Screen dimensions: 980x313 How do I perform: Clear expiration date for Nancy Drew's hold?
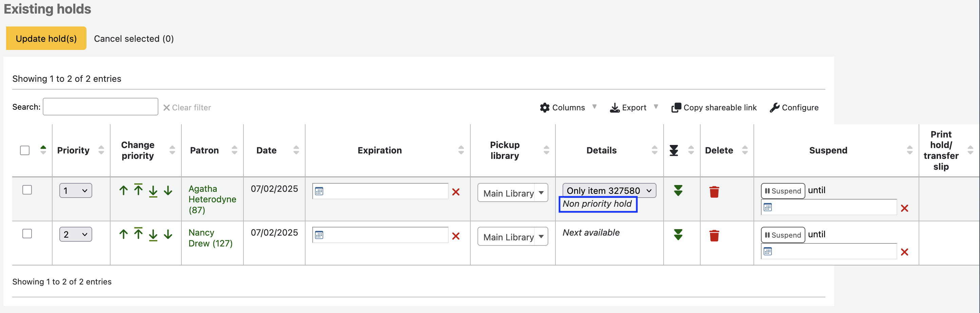coord(455,236)
